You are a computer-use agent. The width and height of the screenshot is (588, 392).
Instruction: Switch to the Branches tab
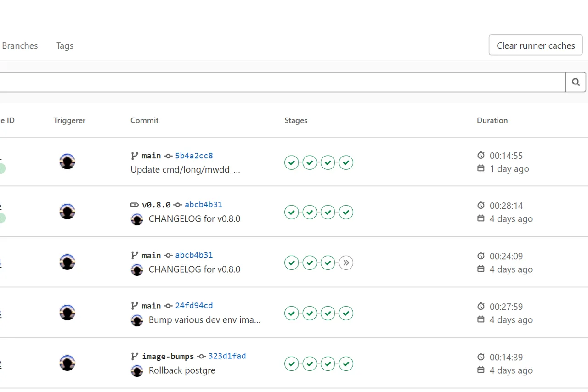[x=20, y=45]
